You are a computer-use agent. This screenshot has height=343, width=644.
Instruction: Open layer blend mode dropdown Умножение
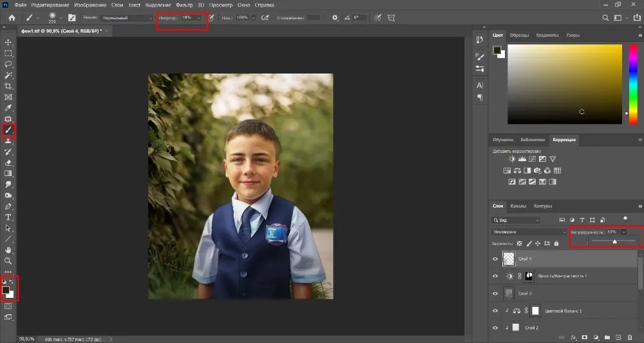pyautogui.click(x=528, y=231)
